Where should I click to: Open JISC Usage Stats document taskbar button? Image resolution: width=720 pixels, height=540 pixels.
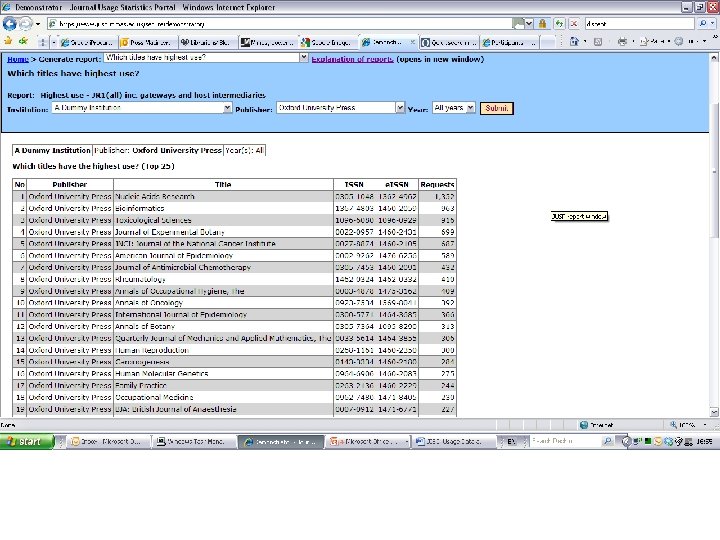(452, 442)
